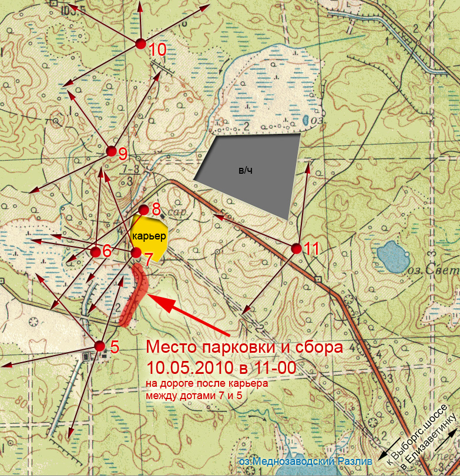
Task: Click the 'сар.' map label near the quarry
Action: 178,212
